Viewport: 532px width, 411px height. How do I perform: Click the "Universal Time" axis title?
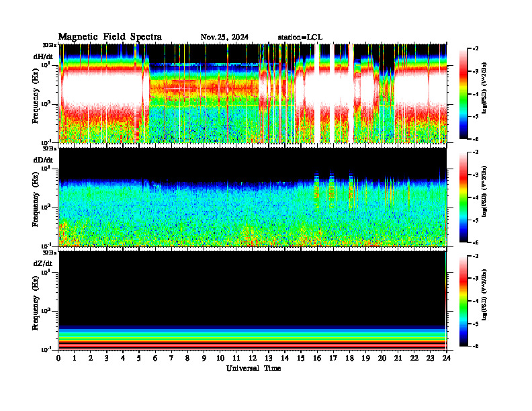pos(253,368)
